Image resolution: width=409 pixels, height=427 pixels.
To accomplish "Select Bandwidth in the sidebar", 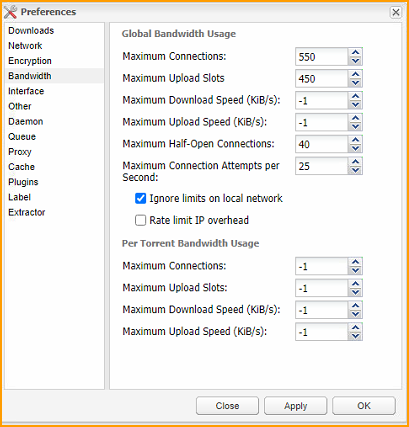I will [x=54, y=76].
